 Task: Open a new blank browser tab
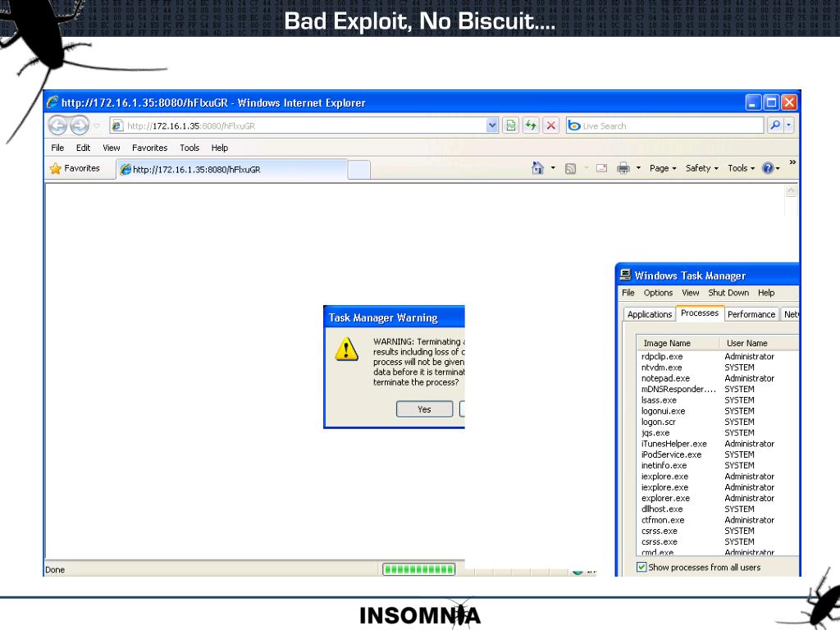click(x=359, y=170)
